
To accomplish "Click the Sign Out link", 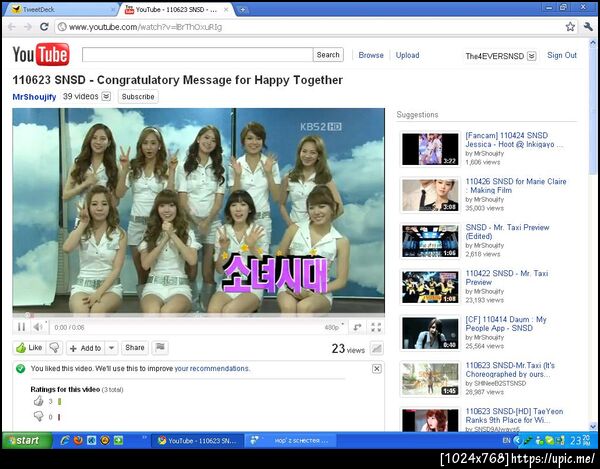I will point(561,55).
